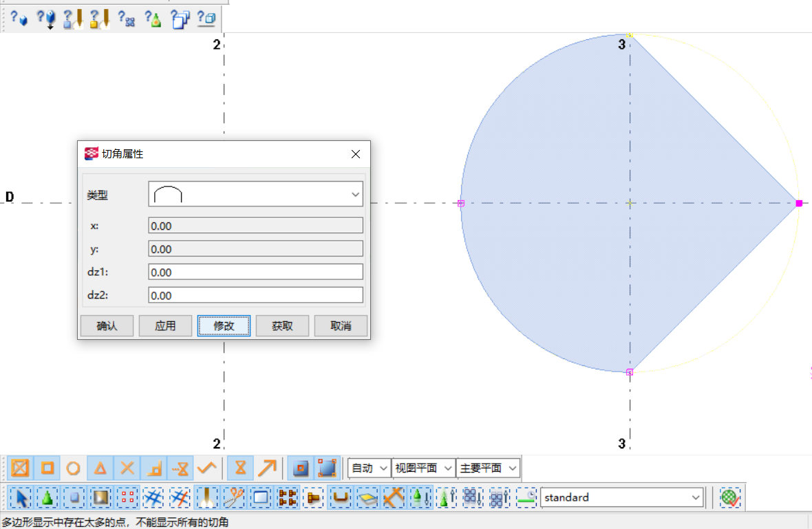Open the 视图平面 dropdown
Viewport: 812px width, 529px height.
(424, 468)
